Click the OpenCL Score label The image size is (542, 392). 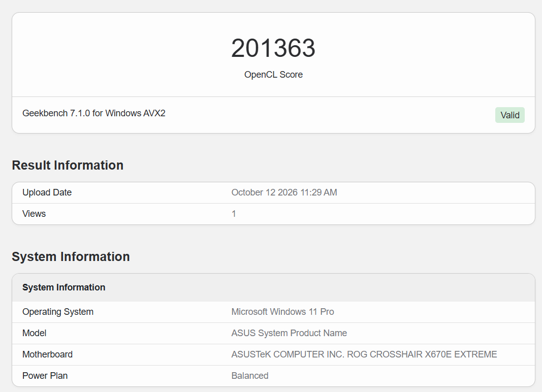(273, 75)
